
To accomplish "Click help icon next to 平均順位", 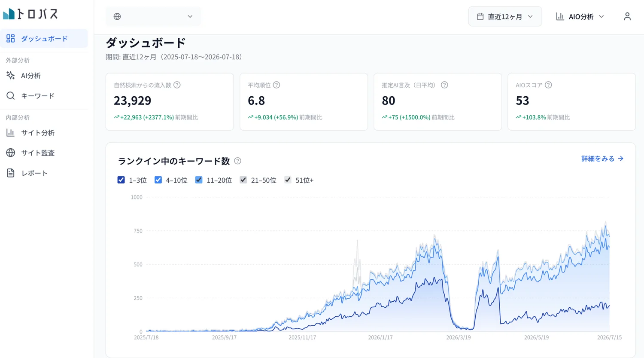I will pos(276,85).
